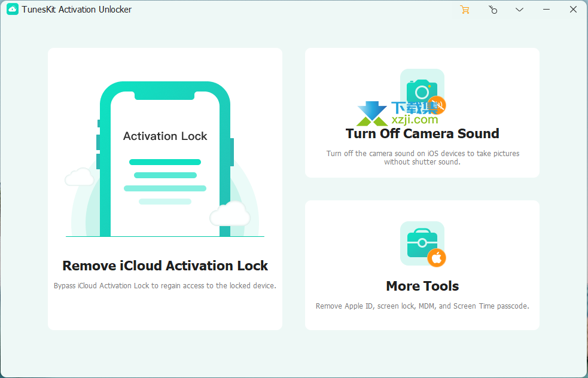Click the Activation Lock phone illustration
Viewport: 588px width, 378px height.
coord(165,159)
